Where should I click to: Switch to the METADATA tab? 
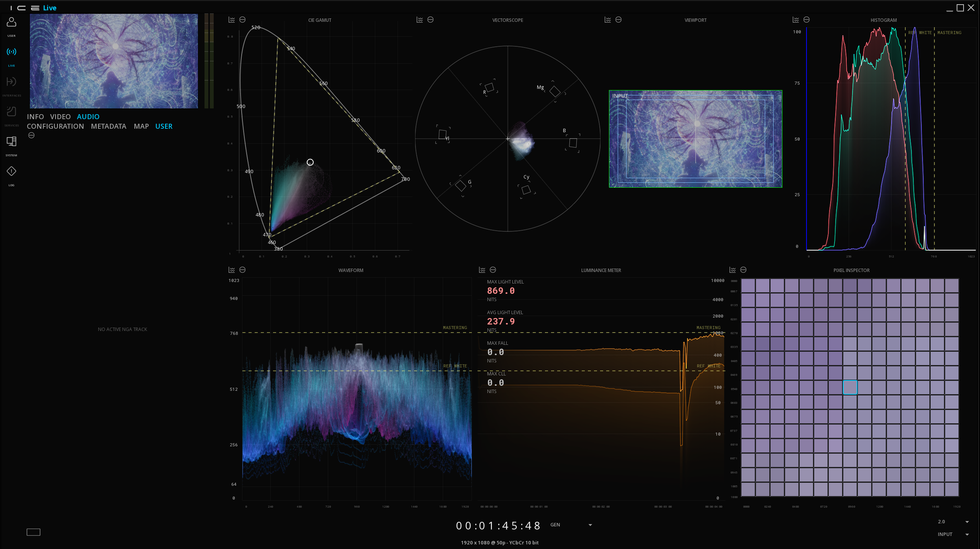click(108, 126)
